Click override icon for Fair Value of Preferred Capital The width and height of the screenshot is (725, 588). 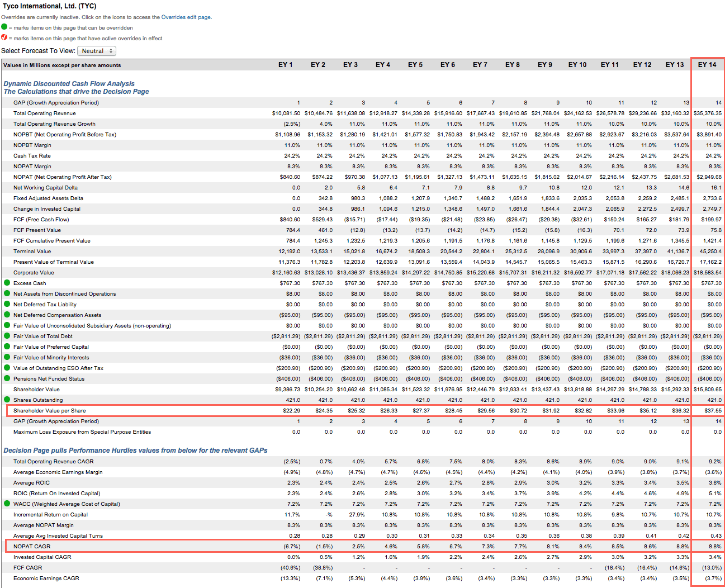pyautogui.click(x=7, y=347)
